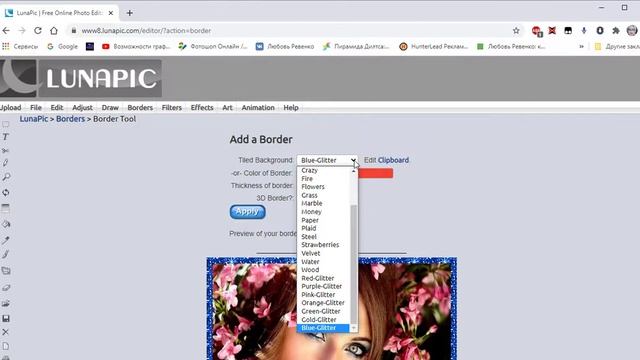Open a new browser tab
This screenshot has height=360, width=640.
coord(129,13)
